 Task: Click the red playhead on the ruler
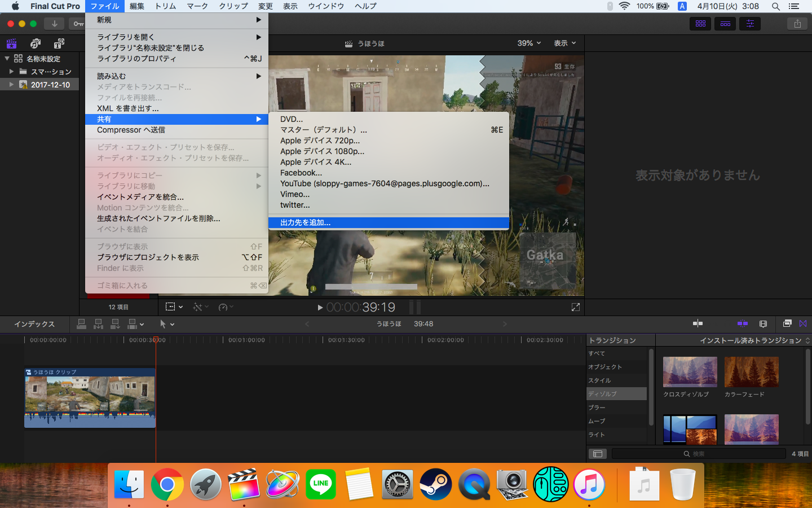pyautogui.click(x=156, y=339)
